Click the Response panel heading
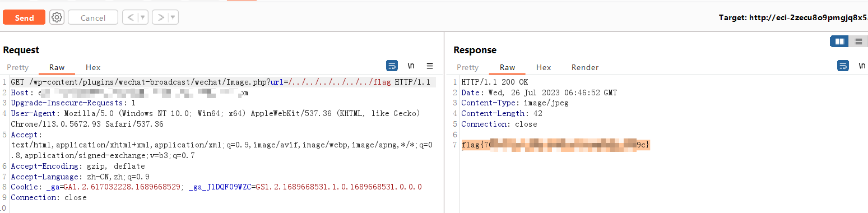The width and height of the screenshot is (868, 213). coord(475,50)
